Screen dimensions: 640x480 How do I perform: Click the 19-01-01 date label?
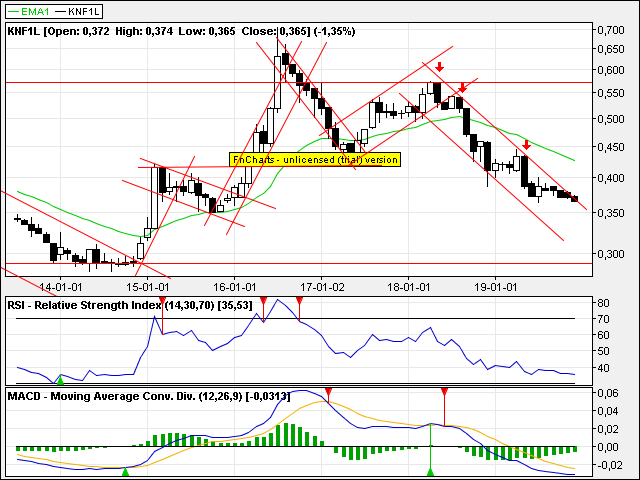(496, 287)
